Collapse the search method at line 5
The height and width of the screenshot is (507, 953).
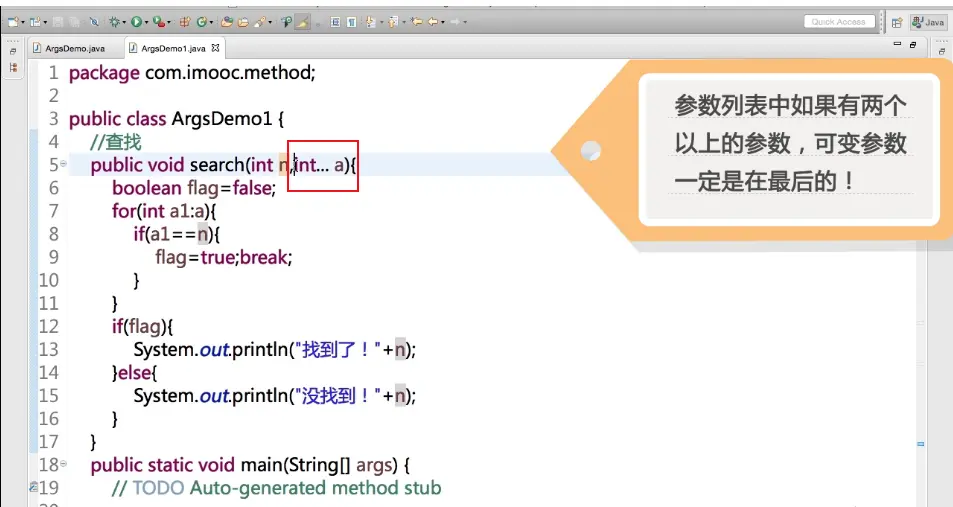(64, 164)
